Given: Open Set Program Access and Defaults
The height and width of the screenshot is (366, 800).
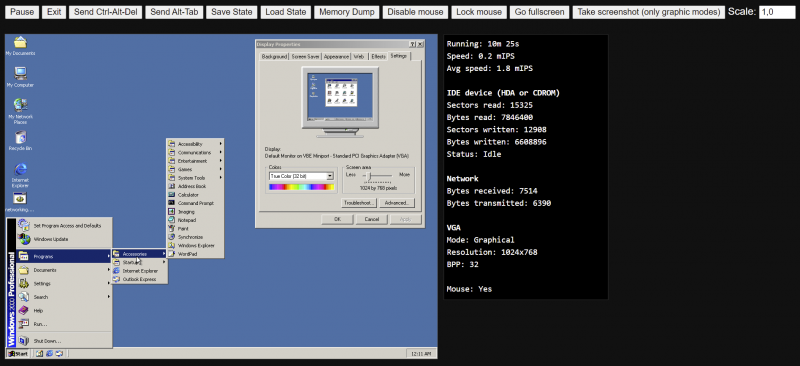Looking at the screenshot, I should 64,226.
